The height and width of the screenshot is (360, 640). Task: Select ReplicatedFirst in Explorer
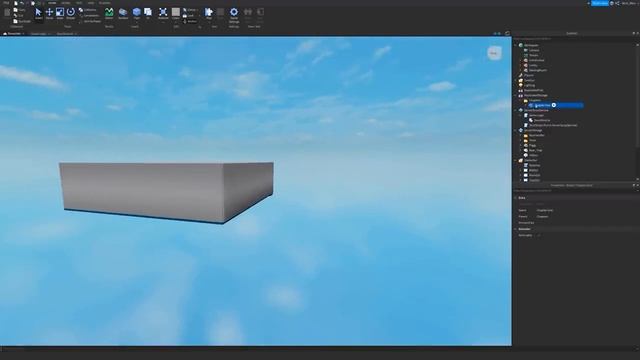click(x=533, y=90)
